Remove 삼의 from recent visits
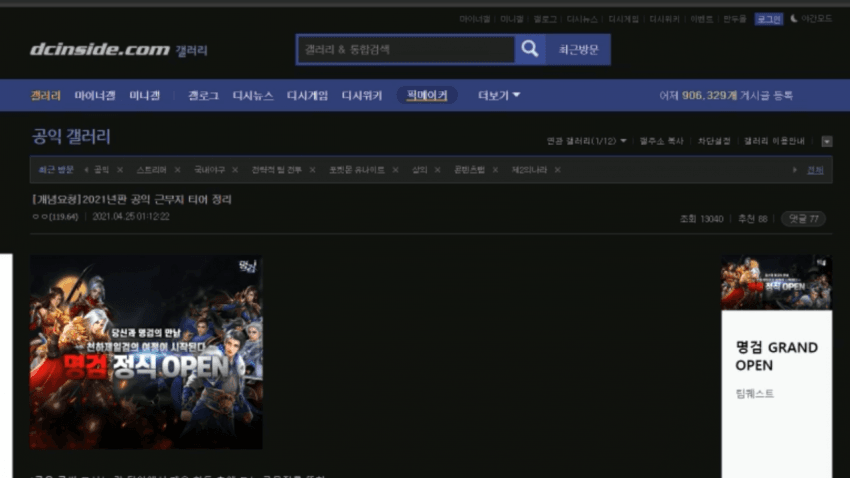 tap(437, 170)
